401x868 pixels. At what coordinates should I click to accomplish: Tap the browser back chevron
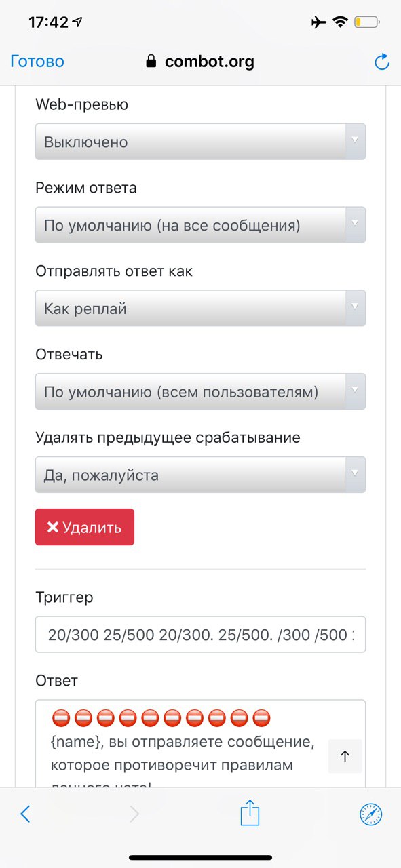coord(25,814)
